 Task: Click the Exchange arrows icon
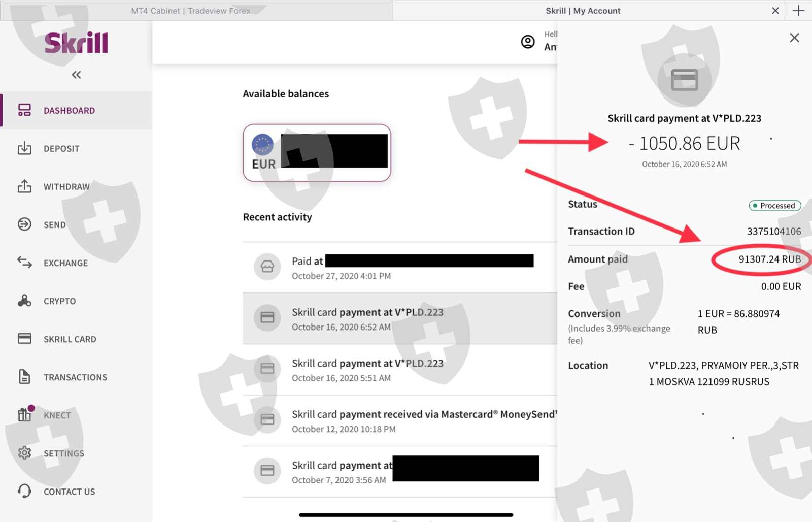click(24, 263)
